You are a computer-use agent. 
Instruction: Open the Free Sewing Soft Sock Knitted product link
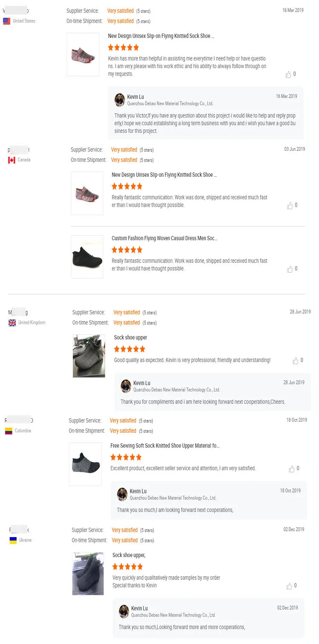165,446
